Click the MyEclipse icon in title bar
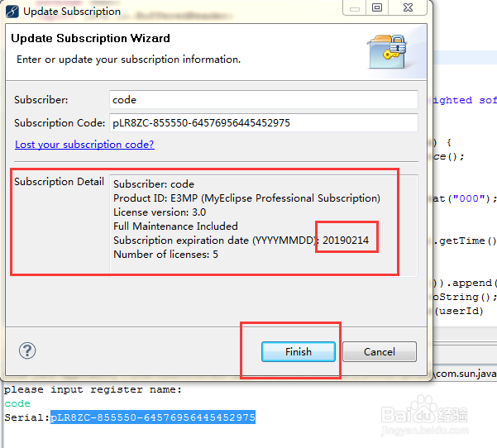The width and height of the screenshot is (497, 448). coord(12,12)
